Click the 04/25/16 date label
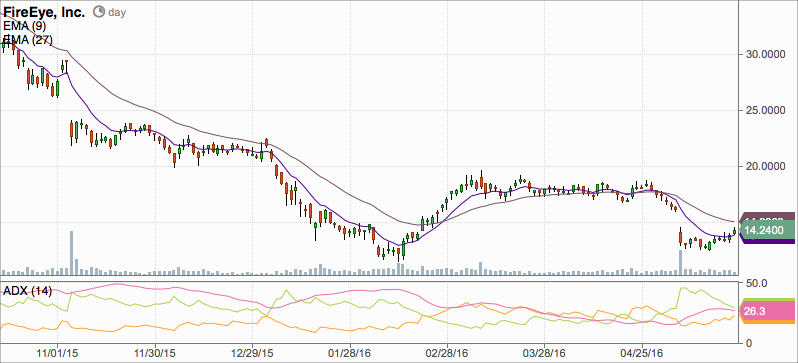The height and width of the screenshot is (363, 798). tap(642, 352)
